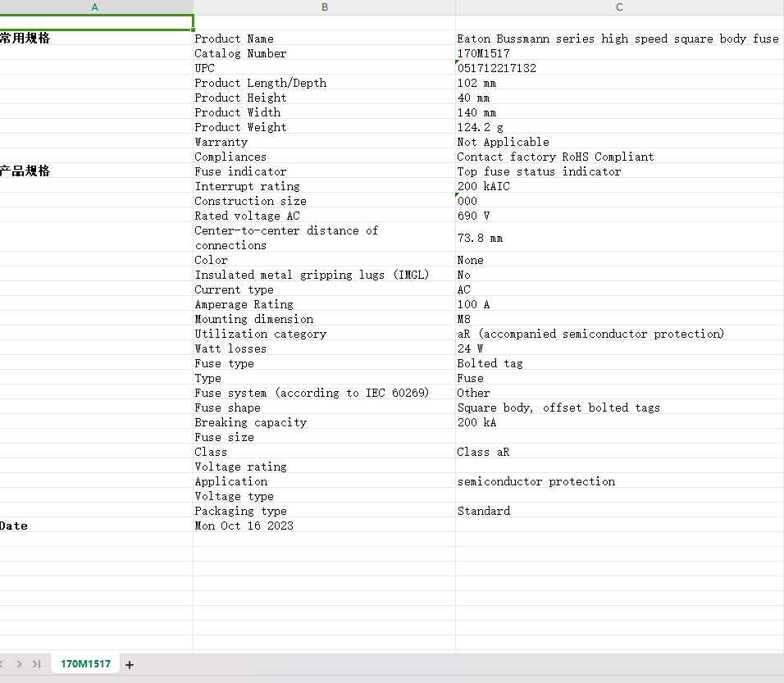Click 'aR (accompanied semiconductor protection)' cell
784x683 pixels.
(620, 334)
